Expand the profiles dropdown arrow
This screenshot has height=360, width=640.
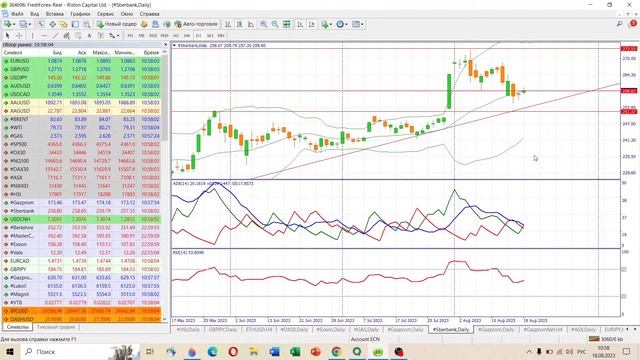coord(29,24)
